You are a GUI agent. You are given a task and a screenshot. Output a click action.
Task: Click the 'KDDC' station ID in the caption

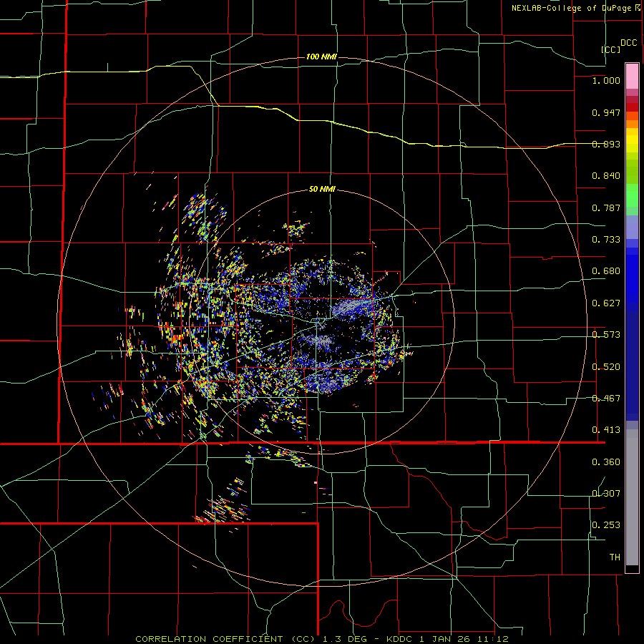[401, 639]
